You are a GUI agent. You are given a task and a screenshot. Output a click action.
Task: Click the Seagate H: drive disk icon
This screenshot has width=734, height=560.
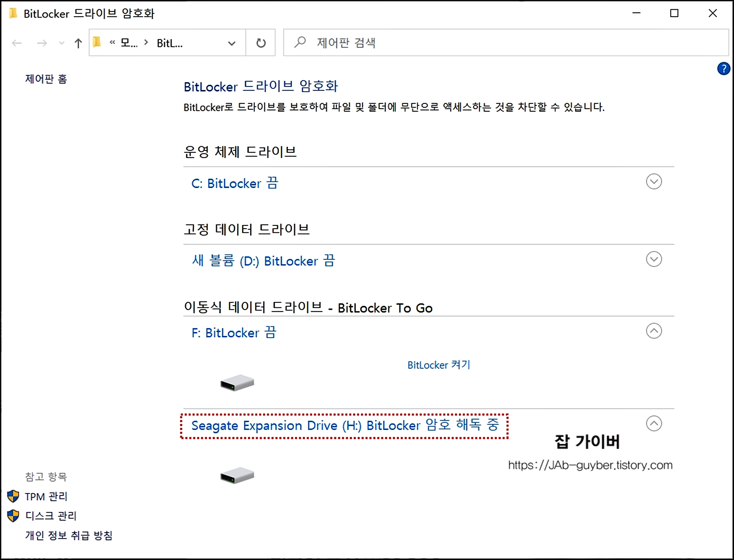(237, 475)
